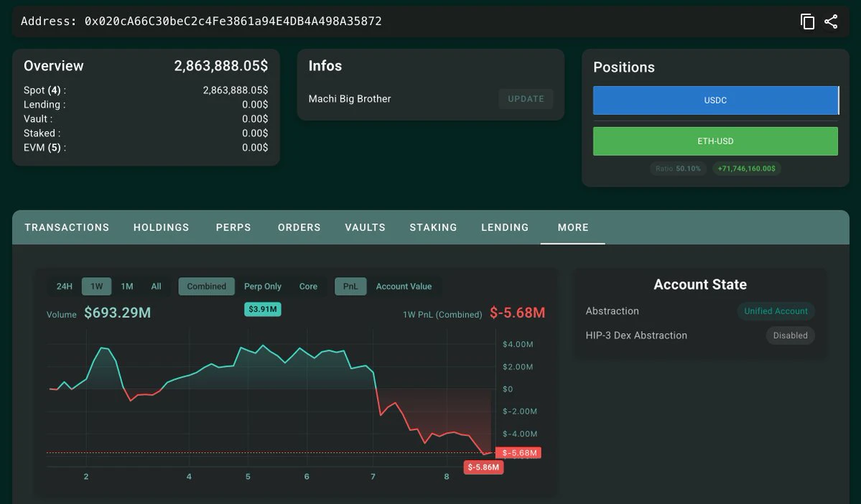The height and width of the screenshot is (504, 861).
Task: Click the Vault row label
Action: tap(38, 118)
